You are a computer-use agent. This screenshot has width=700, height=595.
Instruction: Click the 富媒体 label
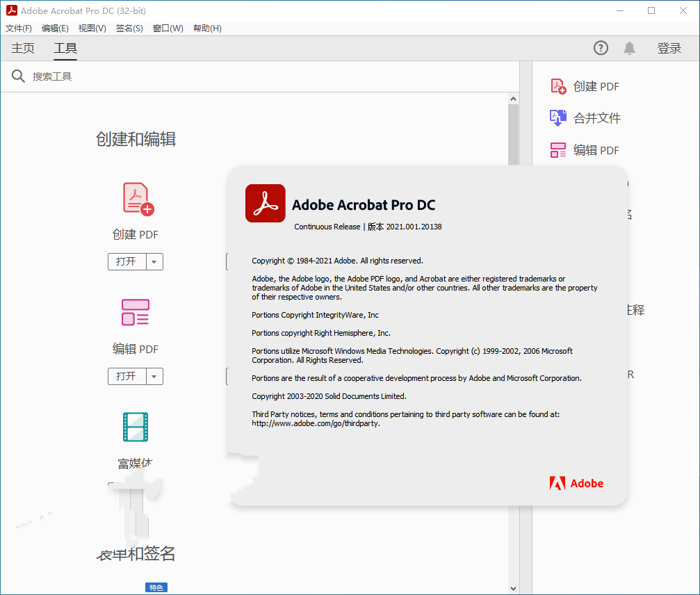(x=136, y=464)
